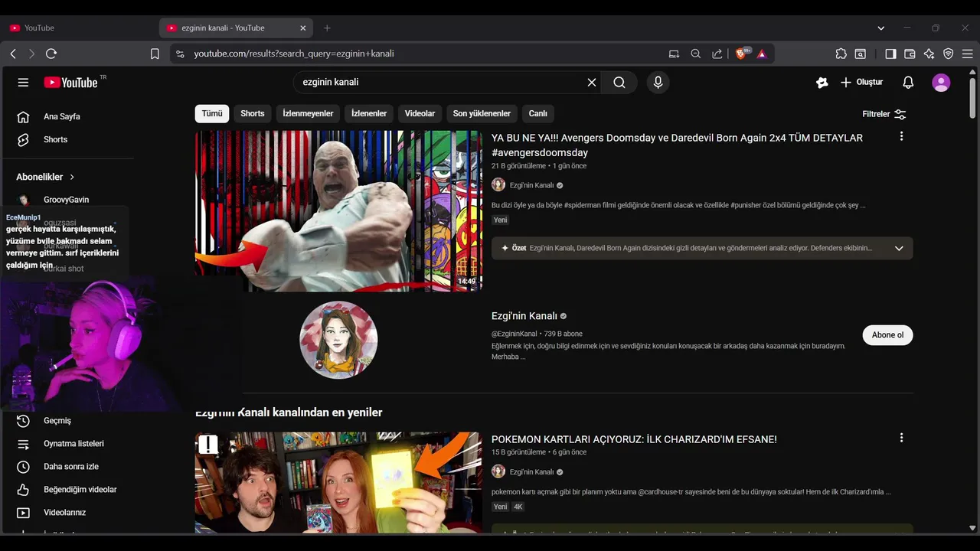Click the channel name under Avengers video
980x551 pixels.
(531, 185)
